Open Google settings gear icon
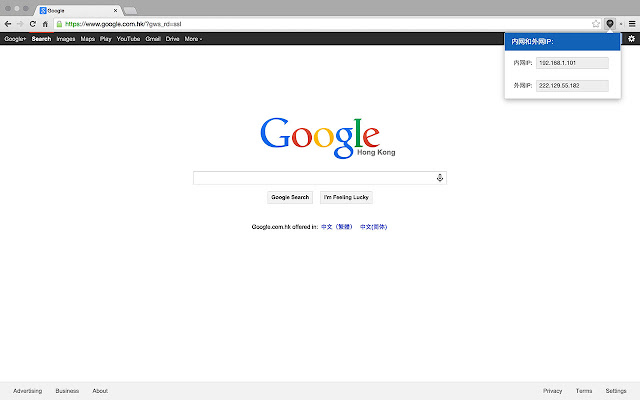Image resolution: width=640 pixels, height=400 pixels. point(631,38)
